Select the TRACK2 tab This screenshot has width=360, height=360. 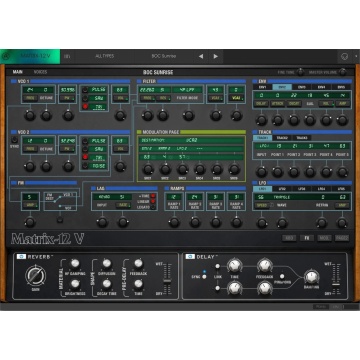coord(282,138)
